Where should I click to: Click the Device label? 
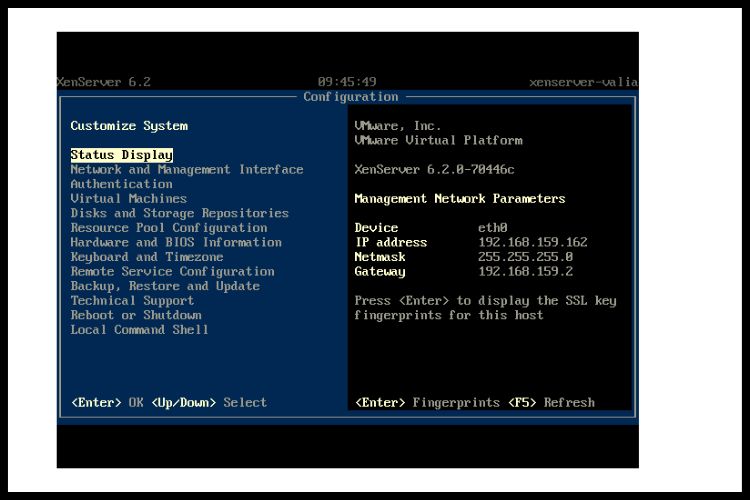click(x=376, y=228)
